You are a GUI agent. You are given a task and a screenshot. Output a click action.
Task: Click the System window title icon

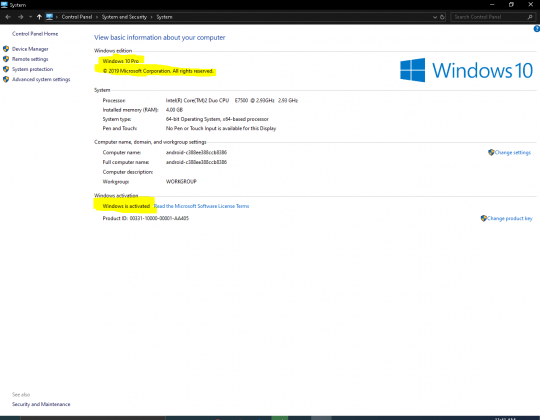coord(4,5)
